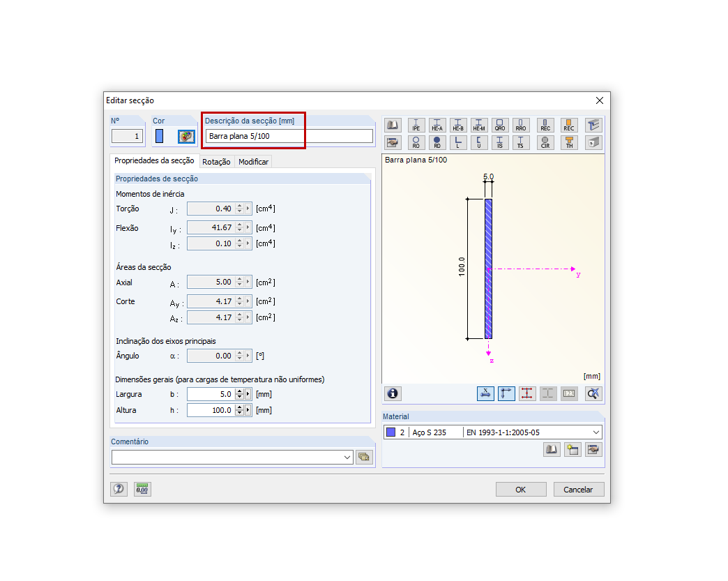Viewport: 728px width, 581px height.
Task: Confirm with the OK button
Action: coord(520,490)
